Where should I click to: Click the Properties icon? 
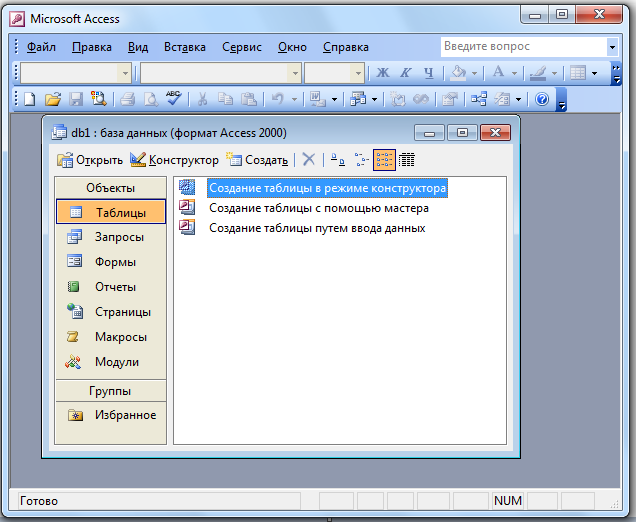coord(449,99)
